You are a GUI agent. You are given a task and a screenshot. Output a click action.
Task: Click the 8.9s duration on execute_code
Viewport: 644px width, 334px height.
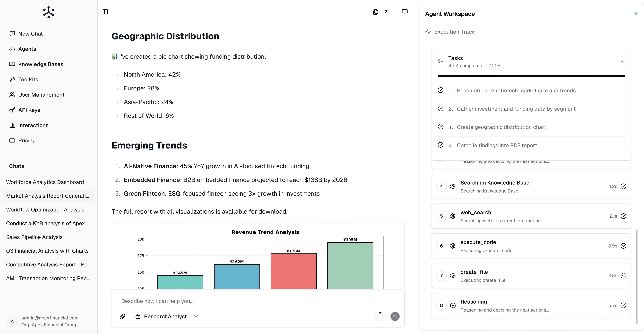pyautogui.click(x=612, y=246)
